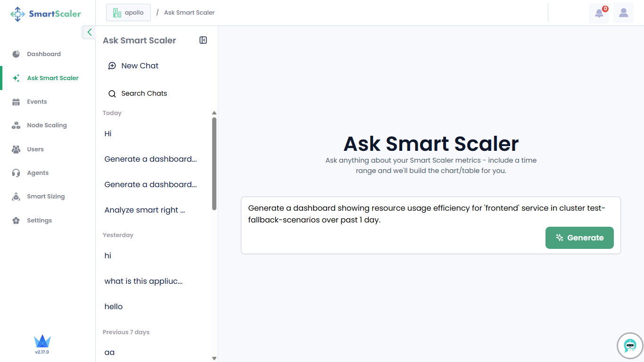644x362 pixels.
Task: Open the Smart Sizing menu item
Action: [x=46, y=197]
